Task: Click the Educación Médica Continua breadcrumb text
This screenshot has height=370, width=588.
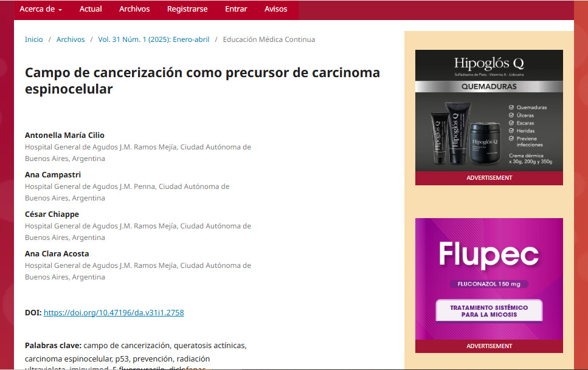Action: coord(269,39)
